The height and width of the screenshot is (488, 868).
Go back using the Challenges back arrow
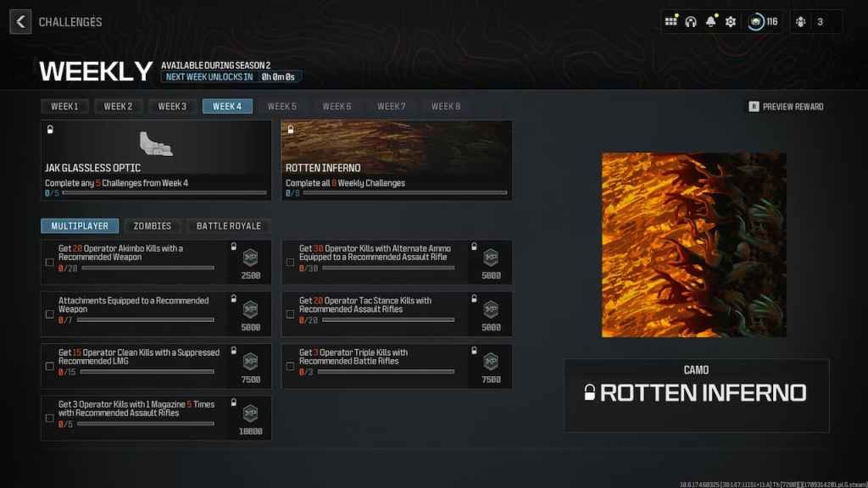click(x=19, y=21)
